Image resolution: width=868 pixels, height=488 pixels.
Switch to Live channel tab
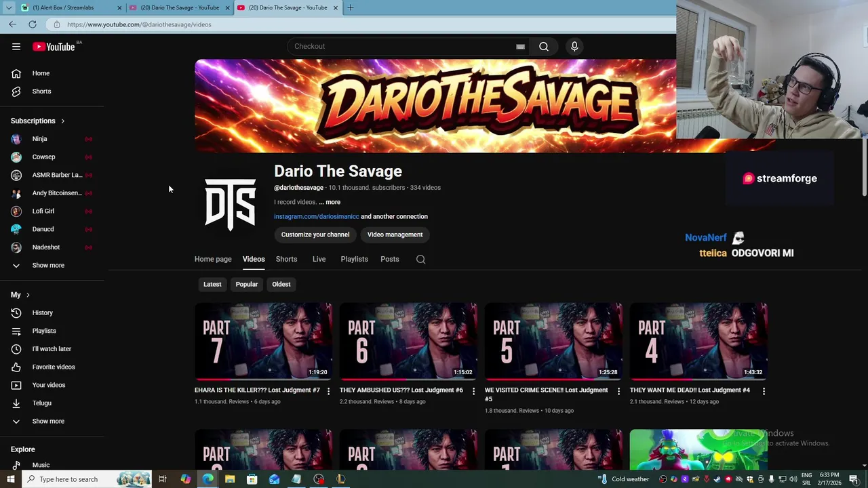click(319, 259)
